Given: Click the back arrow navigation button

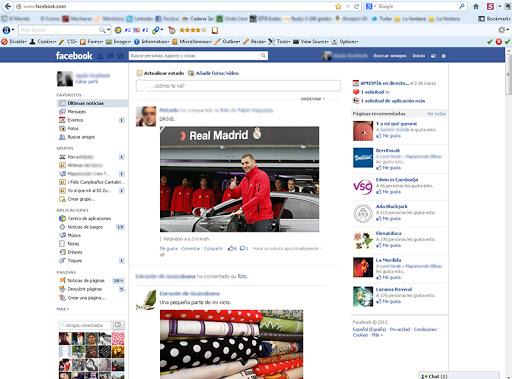Looking at the screenshot, I should (x=7, y=6).
